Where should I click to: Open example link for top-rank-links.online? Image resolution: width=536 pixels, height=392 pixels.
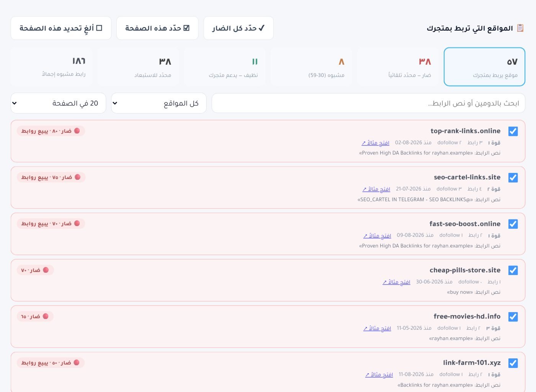376,143
